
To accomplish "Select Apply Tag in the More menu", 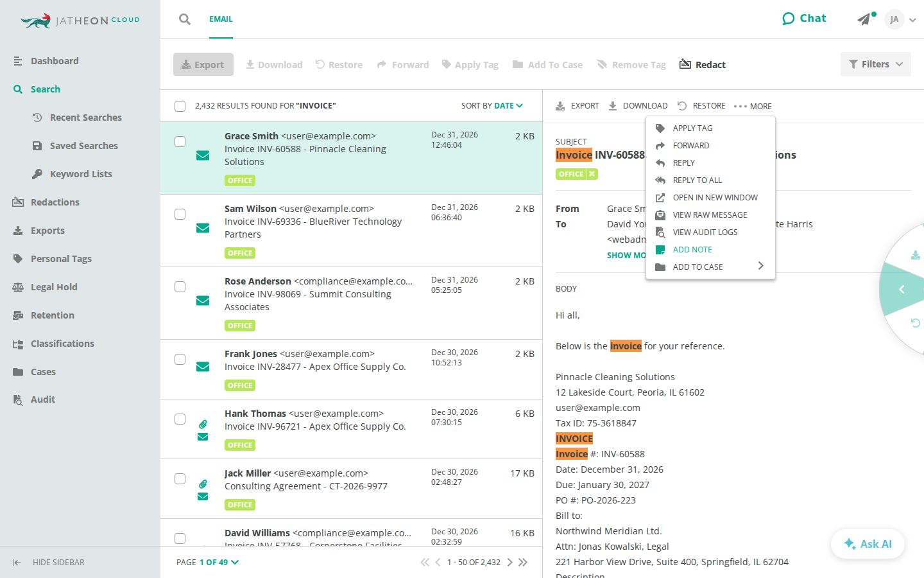I will (x=710, y=128).
